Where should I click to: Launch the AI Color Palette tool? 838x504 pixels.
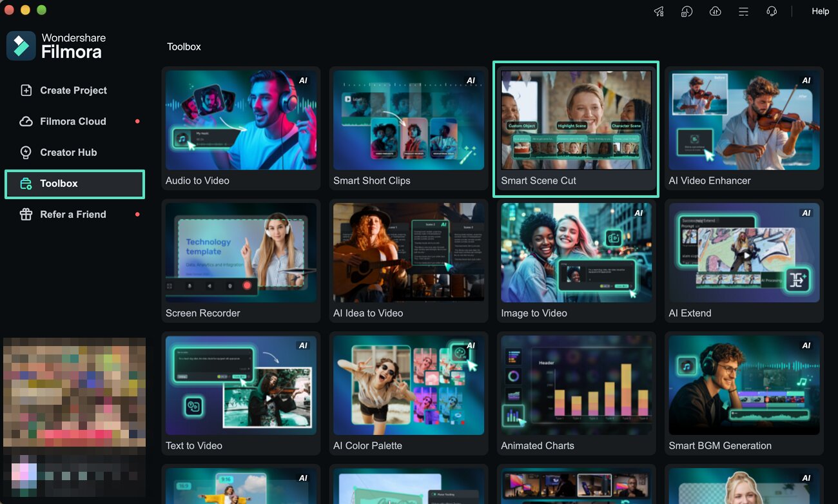409,394
